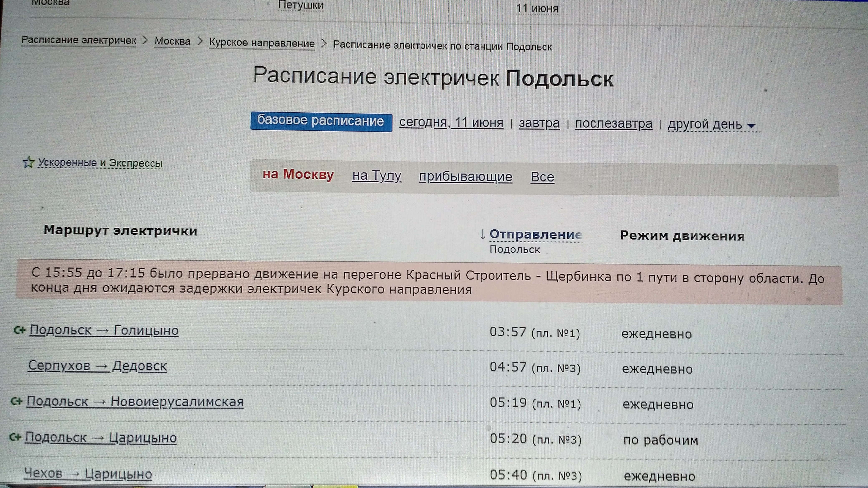Sort by Отправление column header
868x488 pixels.
pos(535,234)
